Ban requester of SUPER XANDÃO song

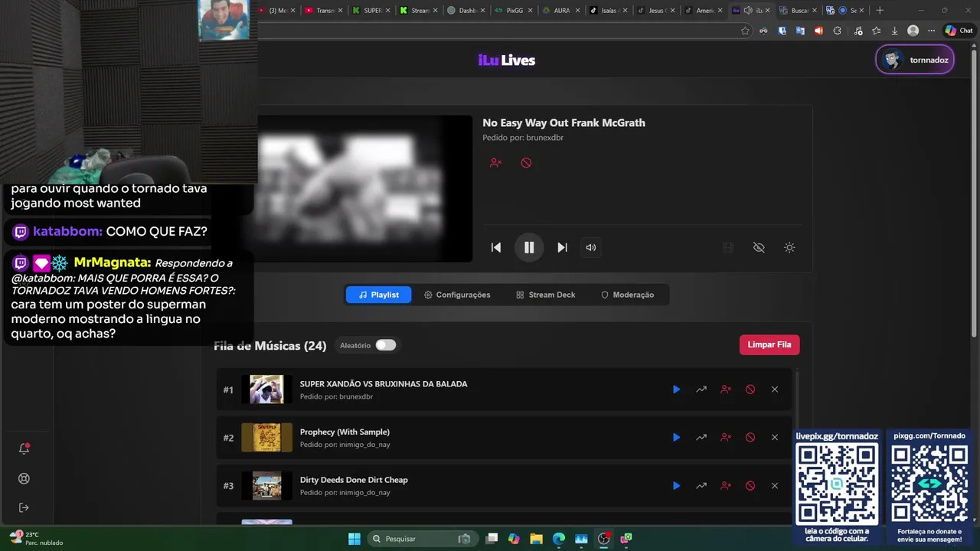click(x=726, y=390)
